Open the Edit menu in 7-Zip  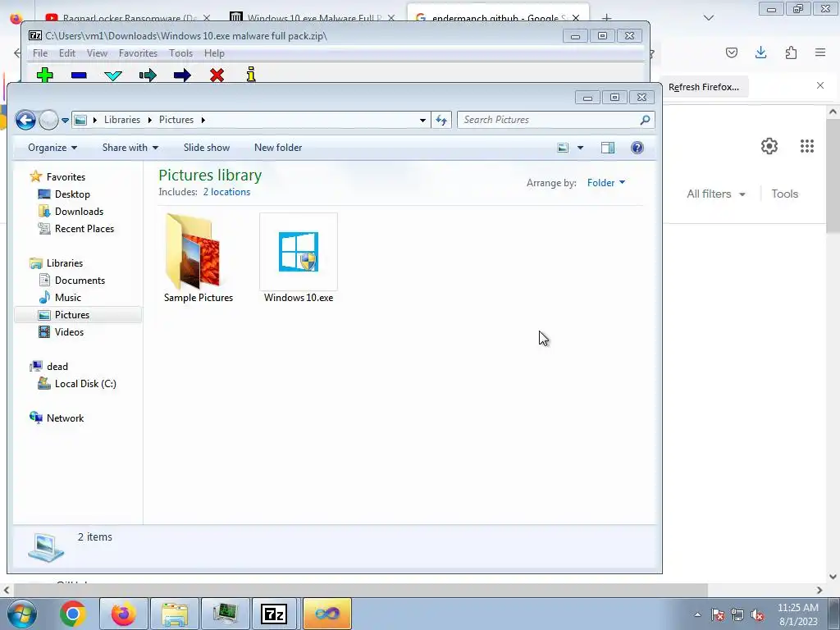[67, 53]
